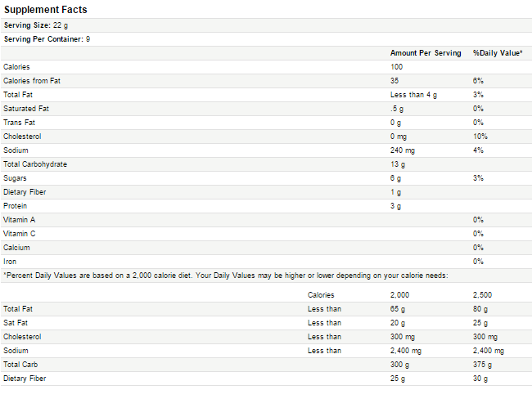Click the Total Carb 375 g value

click(x=482, y=365)
